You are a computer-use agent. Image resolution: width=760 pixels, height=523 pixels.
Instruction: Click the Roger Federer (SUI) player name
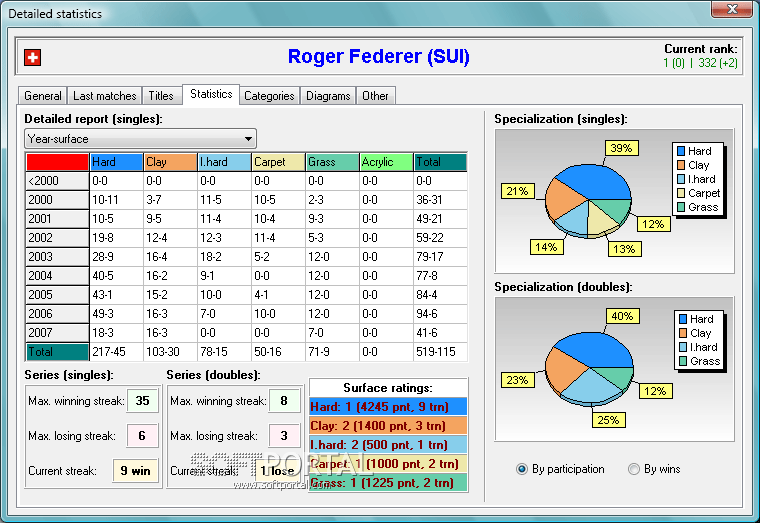pyautogui.click(x=379, y=56)
